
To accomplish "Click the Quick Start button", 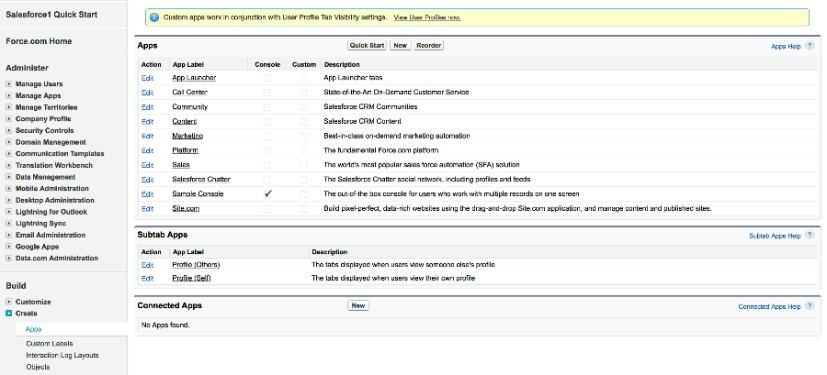I will pyautogui.click(x=367, y=45).
